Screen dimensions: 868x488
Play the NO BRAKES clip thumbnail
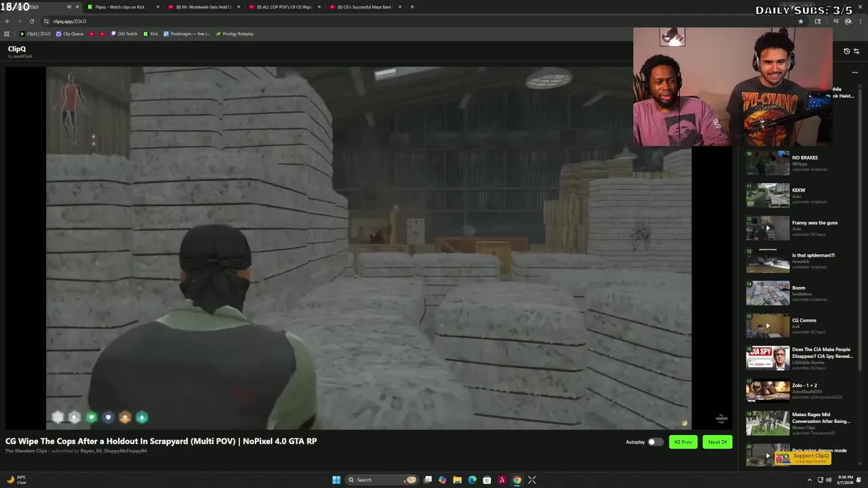[768, 163]
